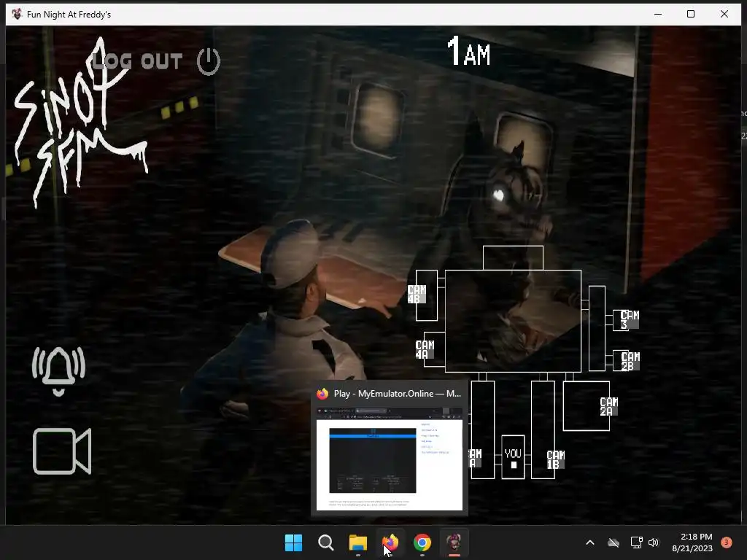Screen dimensions: 747x560
Task: Select CAM 3 on the map
Action: click(630, 319)
